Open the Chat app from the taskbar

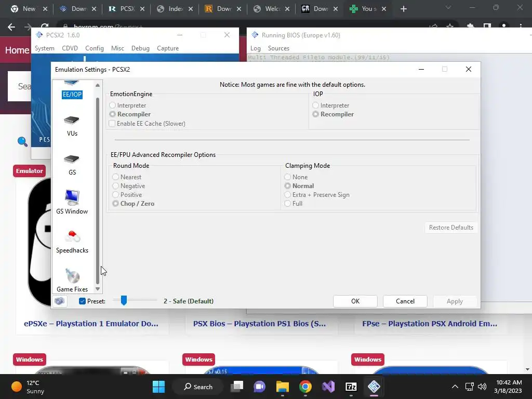point(260,387)
